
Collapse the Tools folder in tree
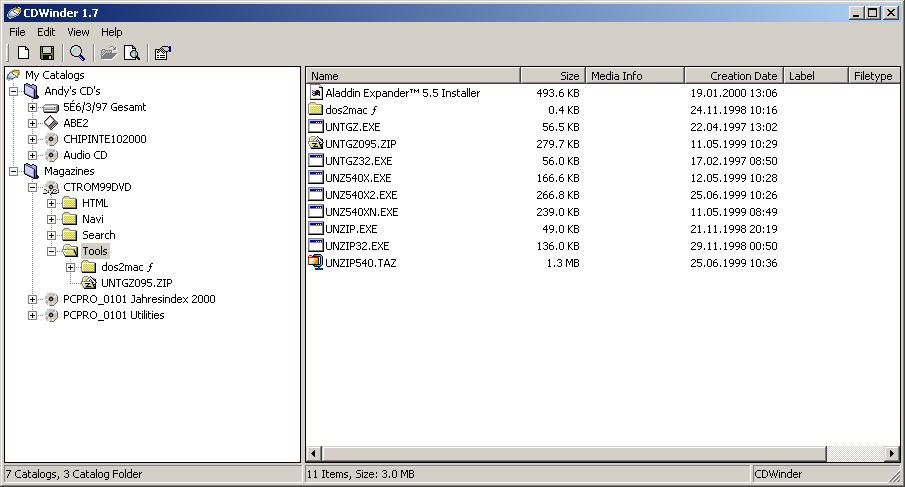pyautogui.click(x=52, y=251)
